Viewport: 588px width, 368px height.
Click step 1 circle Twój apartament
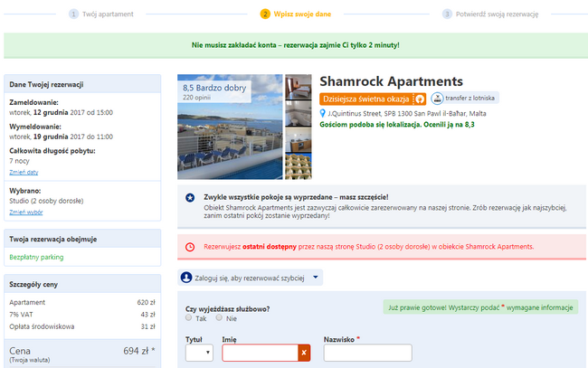coord(73,14)
